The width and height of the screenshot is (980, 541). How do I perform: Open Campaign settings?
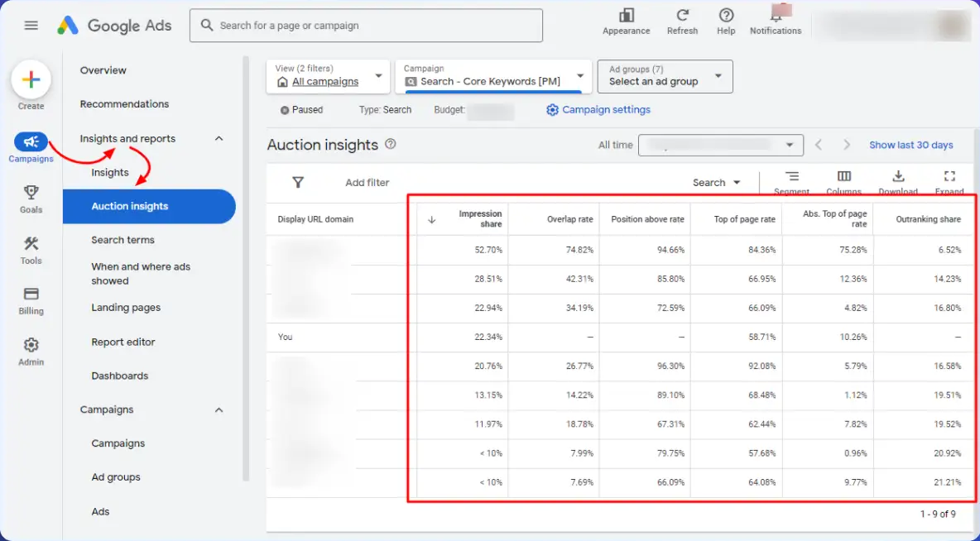point(598,108)
